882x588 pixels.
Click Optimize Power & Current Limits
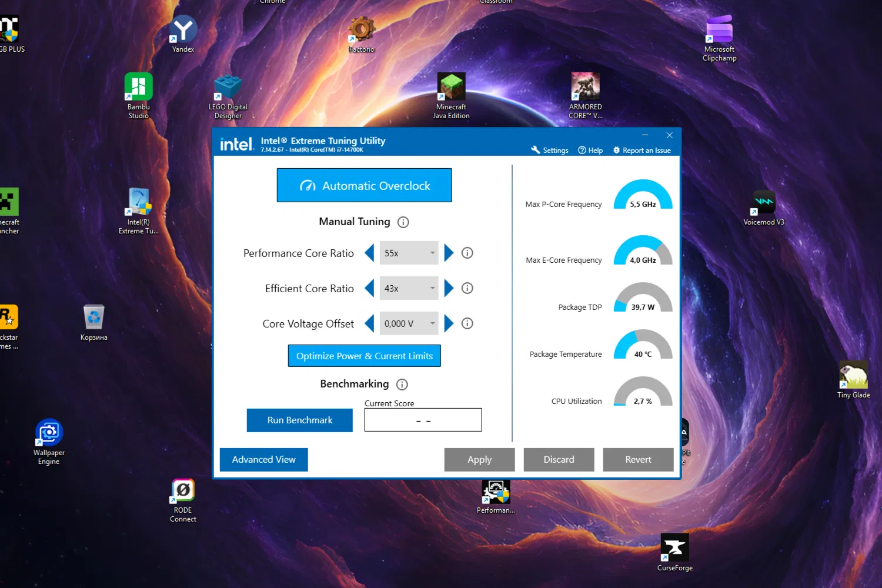[x=365, y=356]
